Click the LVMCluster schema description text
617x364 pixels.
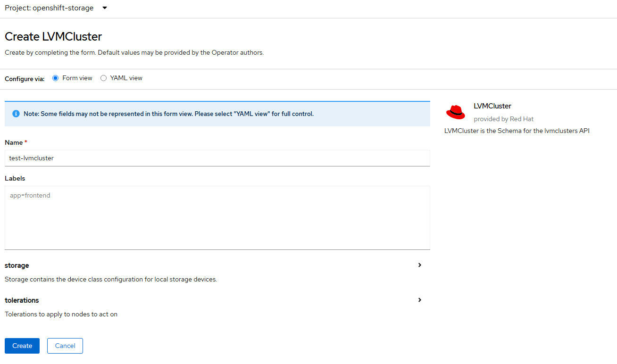point(517,131)
